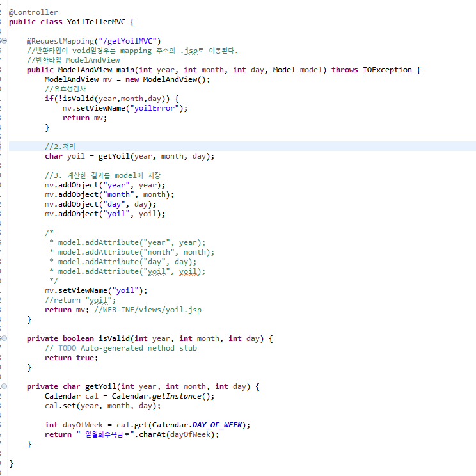Click the "yoilError" string literal
This screenshot has height=476, width=476.
154,108
